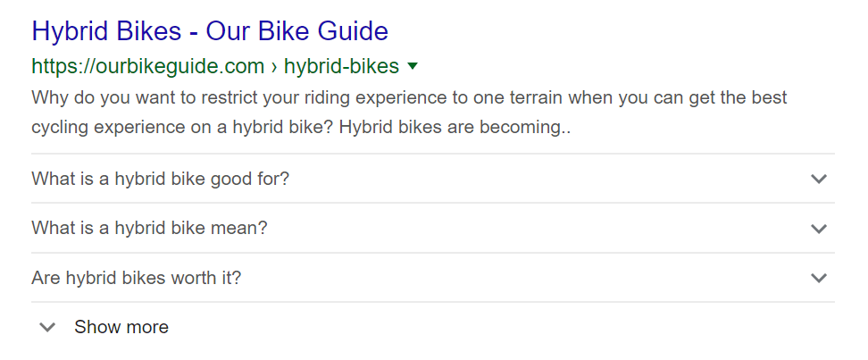Click the "›" breadcrumb separator in the URL
868x360 pixels.
(274, 67)
